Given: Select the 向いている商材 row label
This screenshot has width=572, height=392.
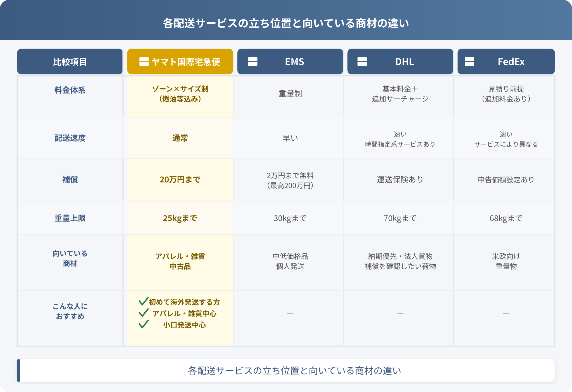Looking at the screenshot, I should click(70, 258).
